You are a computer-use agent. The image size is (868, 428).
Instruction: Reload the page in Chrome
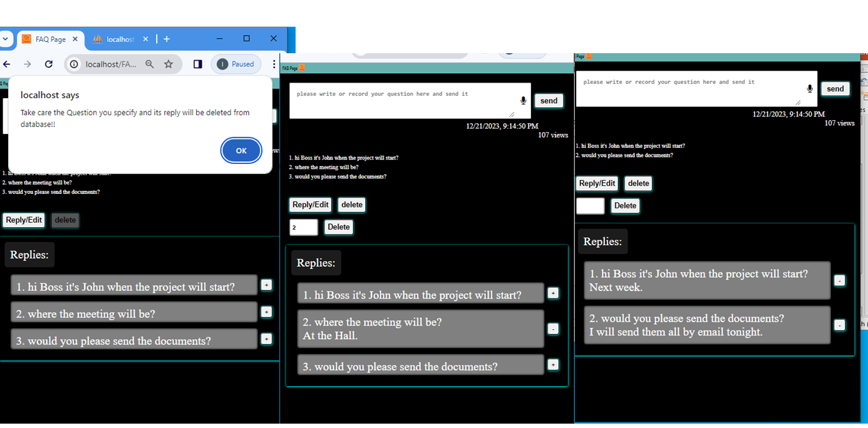(49, 64)
